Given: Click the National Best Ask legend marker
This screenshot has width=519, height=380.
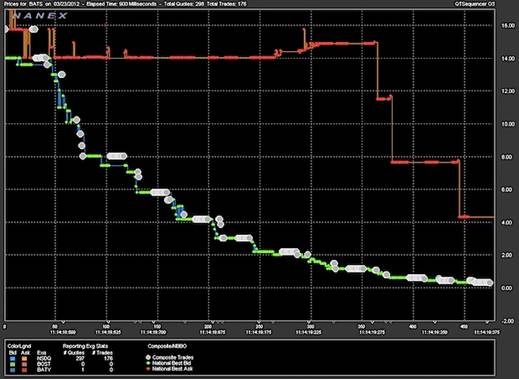Looking at the screenshot, I should pyautogui.click(x=148, y=369).
